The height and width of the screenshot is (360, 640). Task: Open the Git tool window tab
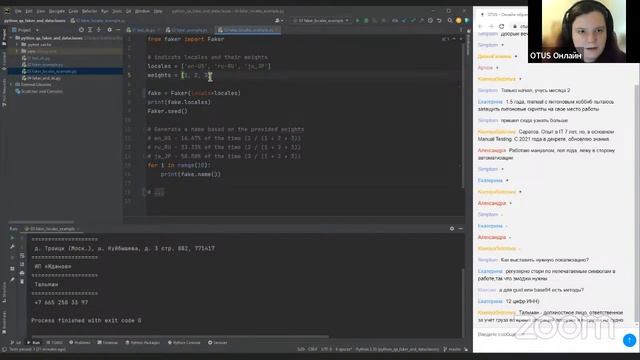[16, 342]
